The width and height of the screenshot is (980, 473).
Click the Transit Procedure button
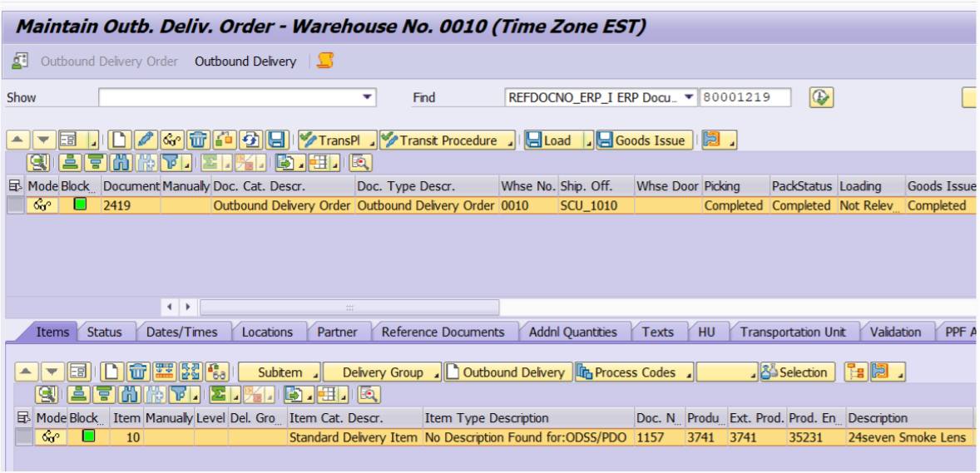click(448, 140)
